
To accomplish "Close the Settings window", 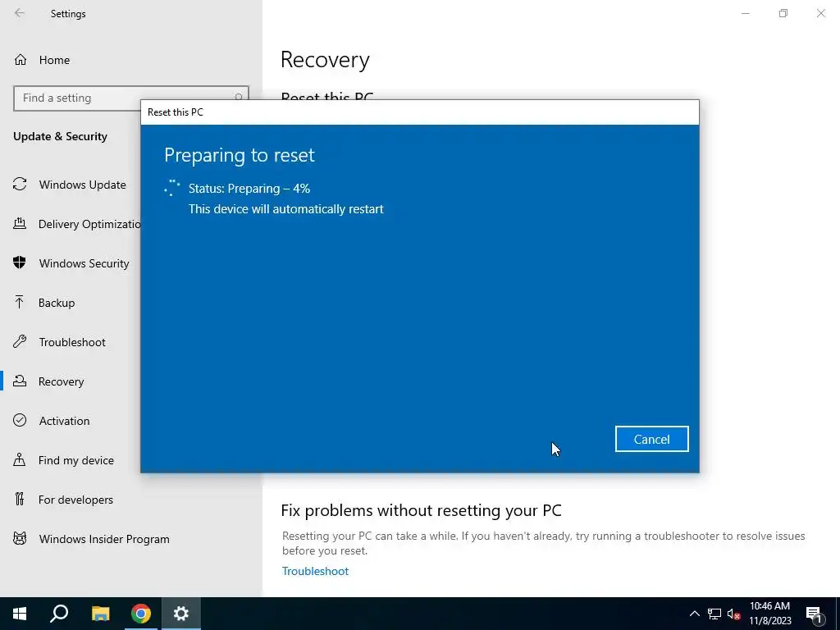I will [x=820, y=13].
